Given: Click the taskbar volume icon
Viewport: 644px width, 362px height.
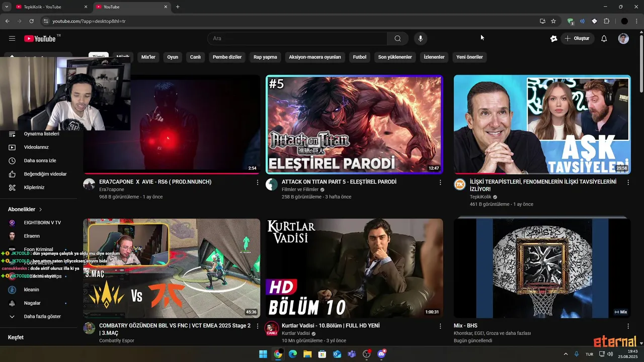Looking at the screenshot, I should (610, 354).
